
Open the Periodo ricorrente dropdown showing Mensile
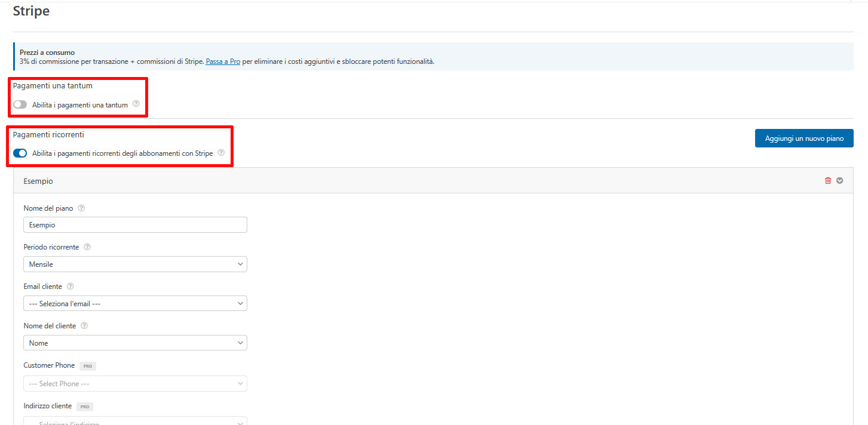click(135, 264)
